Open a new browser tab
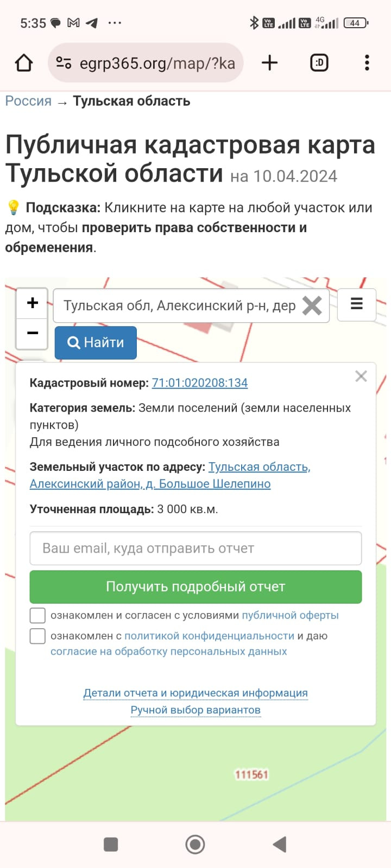Viewport: 391px width, 868px height. 269,63
